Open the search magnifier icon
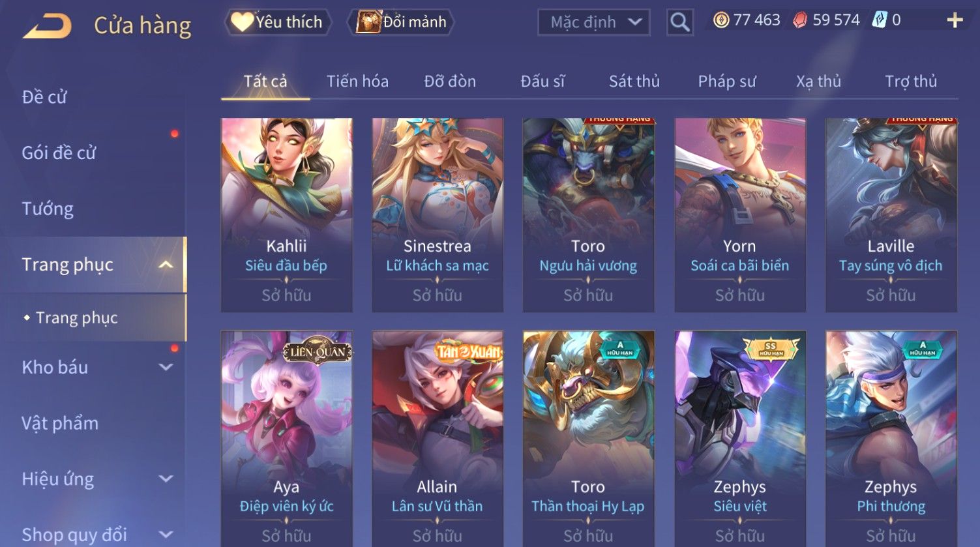This screenshot has width=980, height=547. 679,22
